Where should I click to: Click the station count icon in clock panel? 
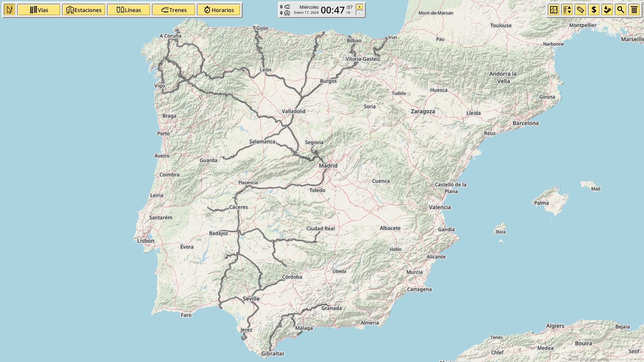[287, 13]
